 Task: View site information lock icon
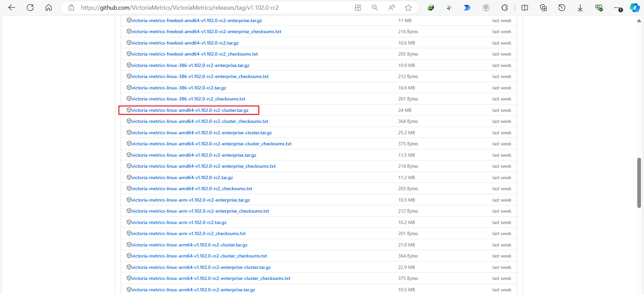pos(71,8)
